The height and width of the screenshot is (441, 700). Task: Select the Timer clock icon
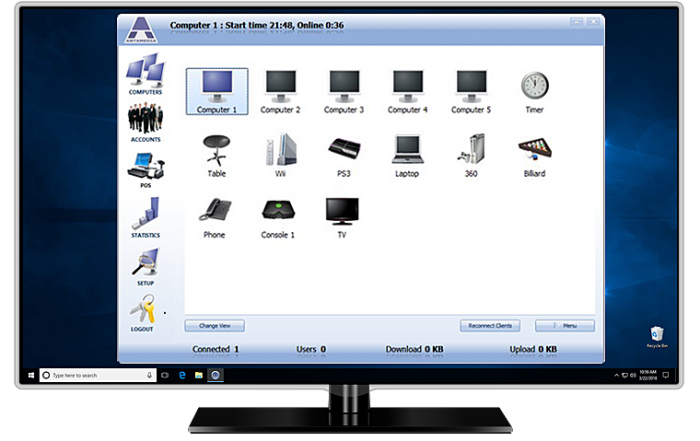pos(534,92)
